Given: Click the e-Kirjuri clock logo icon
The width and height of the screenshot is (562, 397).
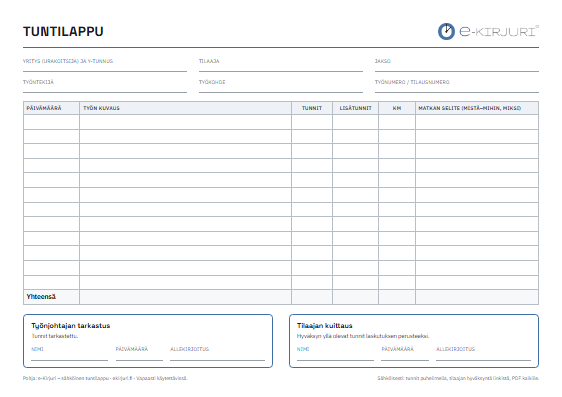Looking at the screenshot, I should tap(446, 32).
